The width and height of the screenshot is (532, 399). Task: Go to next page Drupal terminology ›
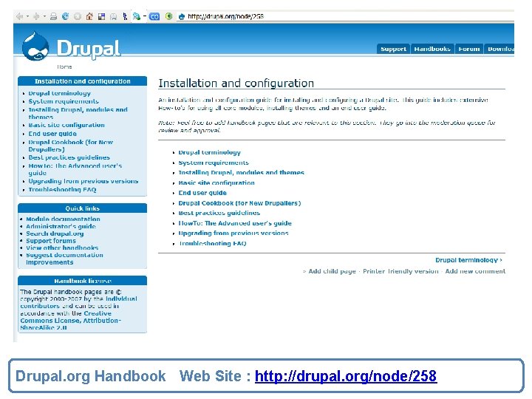tap(469, 260)
